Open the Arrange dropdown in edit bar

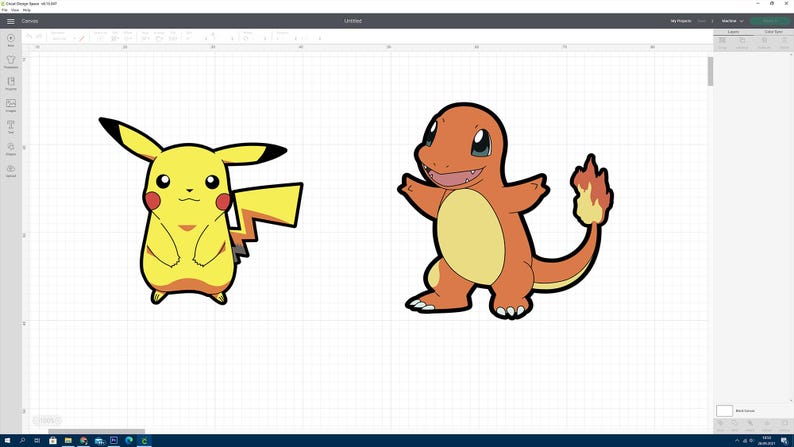[159, 38]
